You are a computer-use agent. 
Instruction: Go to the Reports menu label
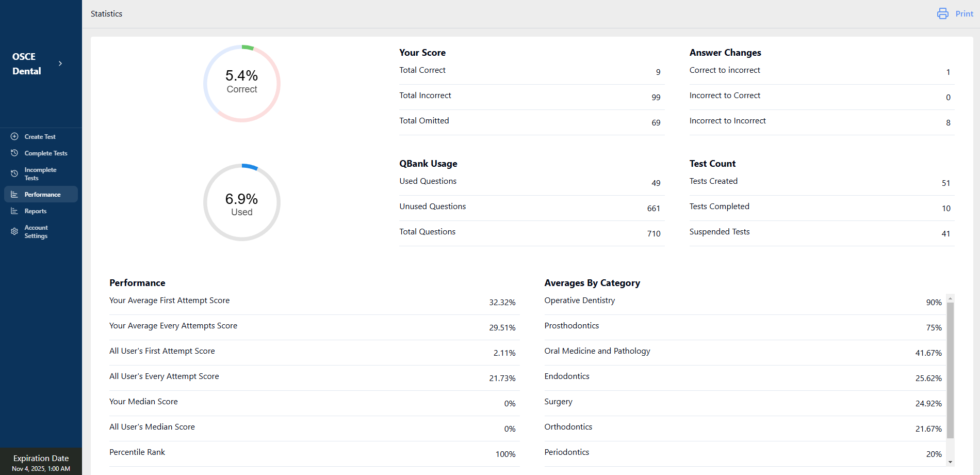(x=36, y=211)
